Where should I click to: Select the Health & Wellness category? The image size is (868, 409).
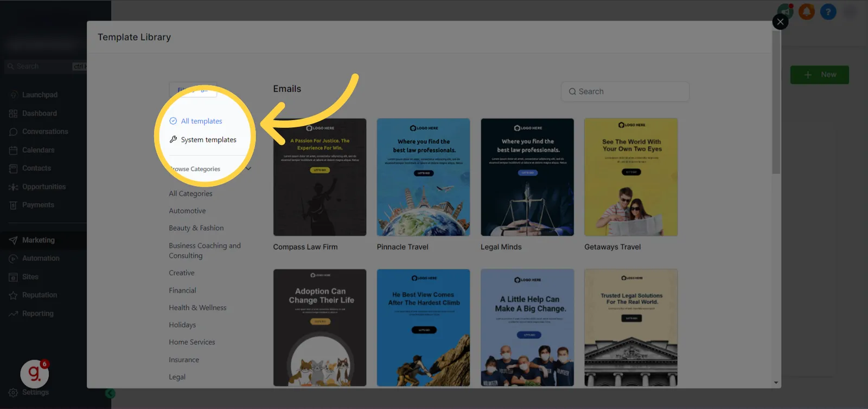click(x=197, y=307)
